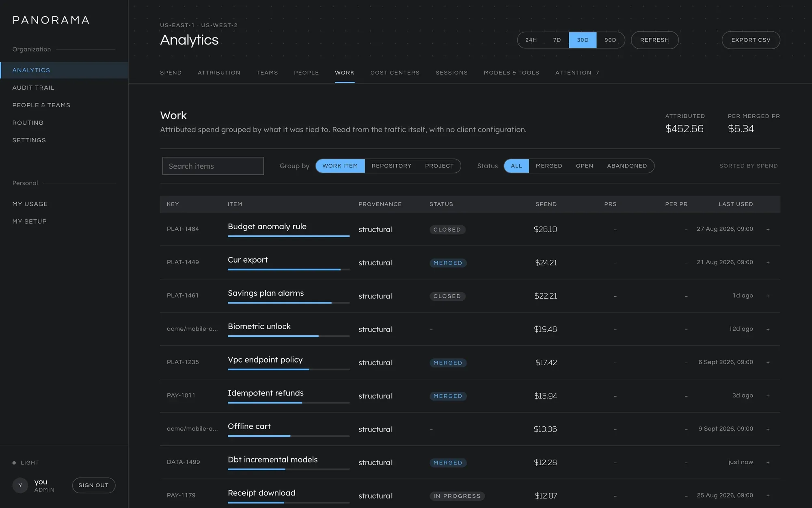Click the Cur export spend bar
The width and height of the screenshot is (812, 508).
click(x=288, y=269)
